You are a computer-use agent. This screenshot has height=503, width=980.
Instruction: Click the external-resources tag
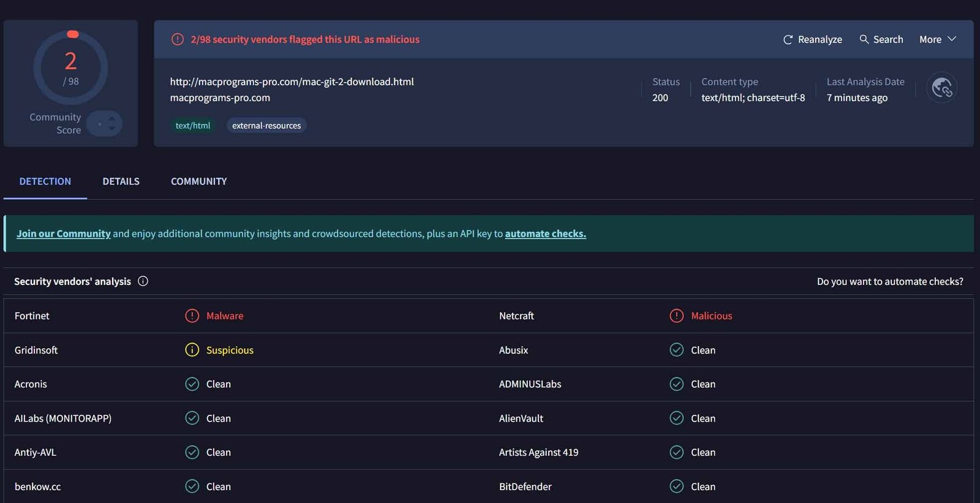(266, 126)
